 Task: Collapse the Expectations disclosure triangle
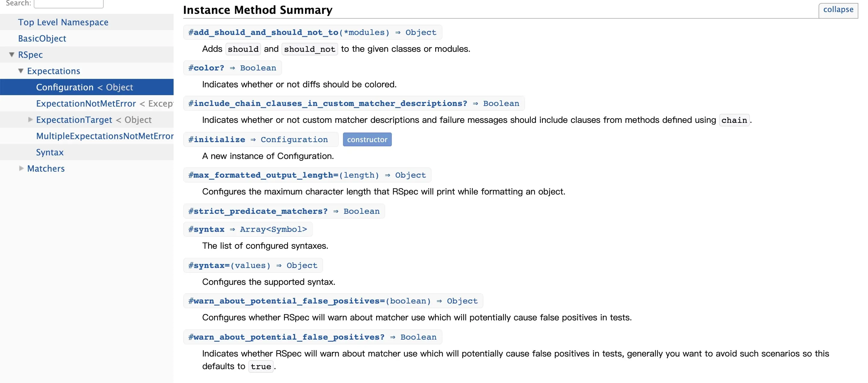pyautogui.click(x=20, y=71)
